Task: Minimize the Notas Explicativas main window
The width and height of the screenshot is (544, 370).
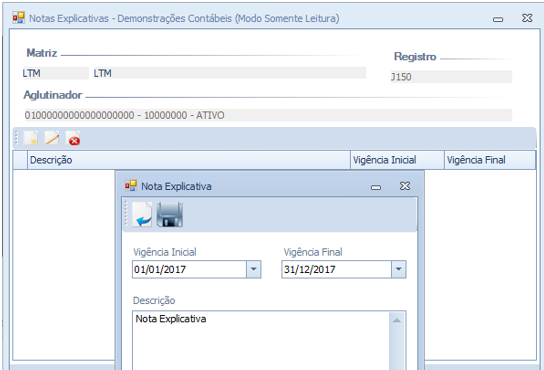Action: [x=498, y=19]
